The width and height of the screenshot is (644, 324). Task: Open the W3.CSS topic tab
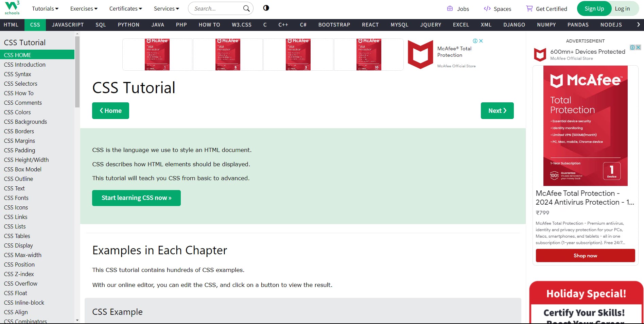point(242,25)
